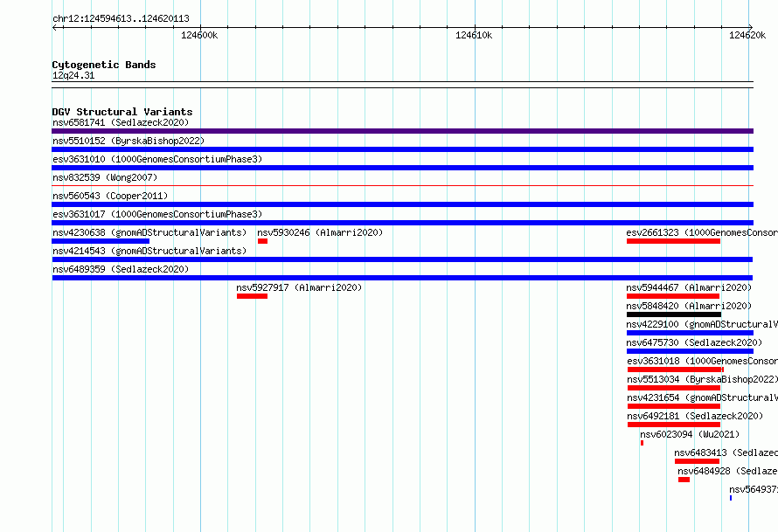Click the left arrow on the ruler
The height and width of the screenshot is (532, 778).
(55, 27)
